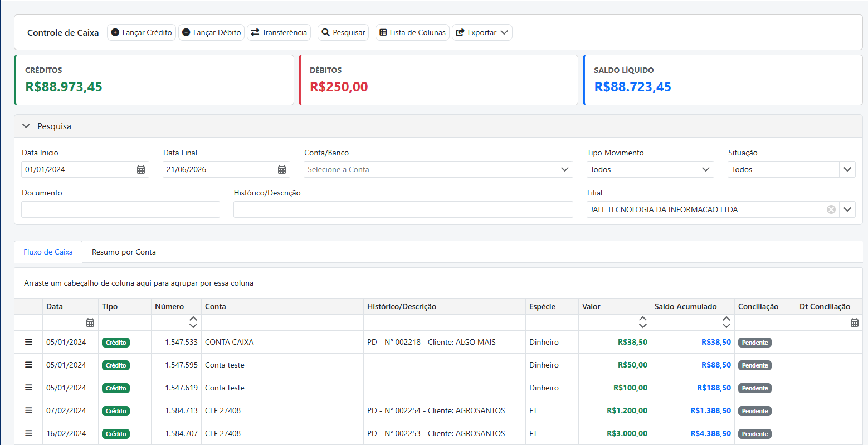Click SALDO LÍQUIDO total R$88.723,45

click(x=632, y=87)
